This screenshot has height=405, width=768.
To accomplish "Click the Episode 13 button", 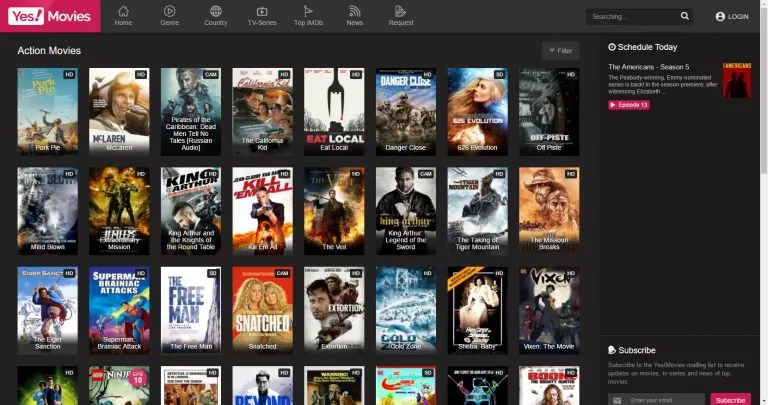I will tap(629, 105).
